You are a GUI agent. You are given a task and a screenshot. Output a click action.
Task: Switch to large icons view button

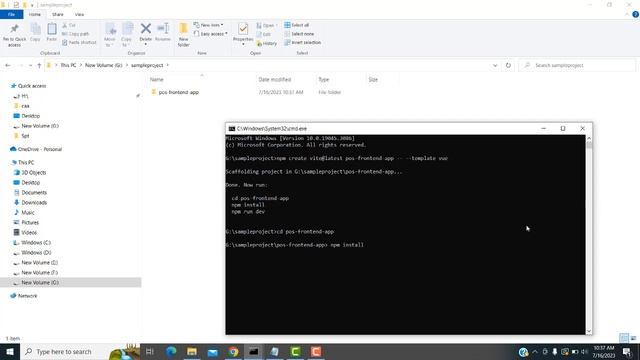(x=633, y=338)
